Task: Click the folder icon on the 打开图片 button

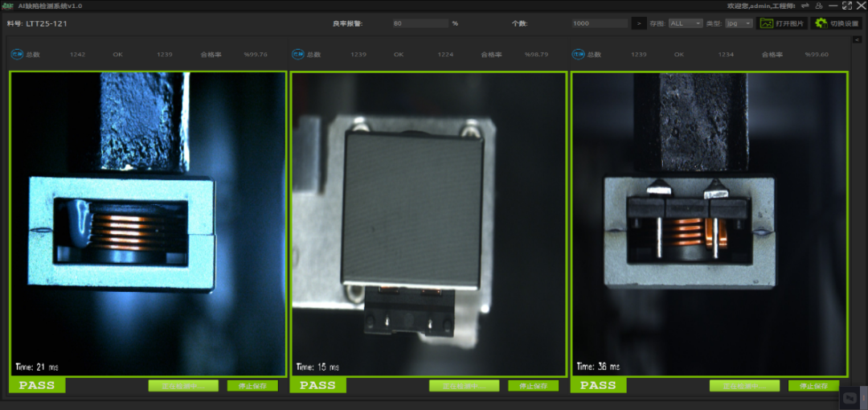Action: point(766,23)
